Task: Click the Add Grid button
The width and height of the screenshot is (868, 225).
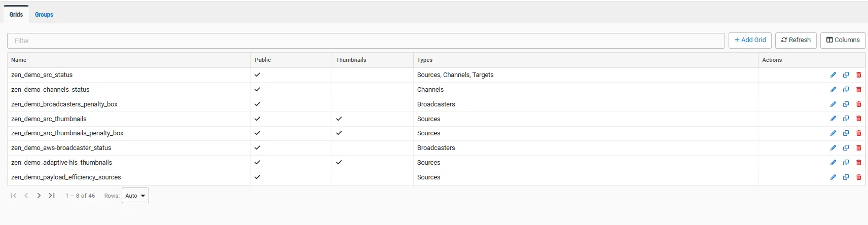Action: [750, 40]
